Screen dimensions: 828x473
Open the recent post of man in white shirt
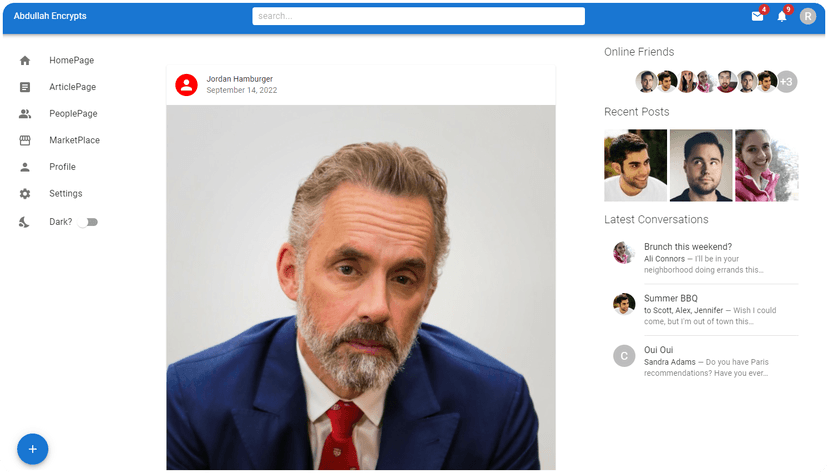pos(635,165)
